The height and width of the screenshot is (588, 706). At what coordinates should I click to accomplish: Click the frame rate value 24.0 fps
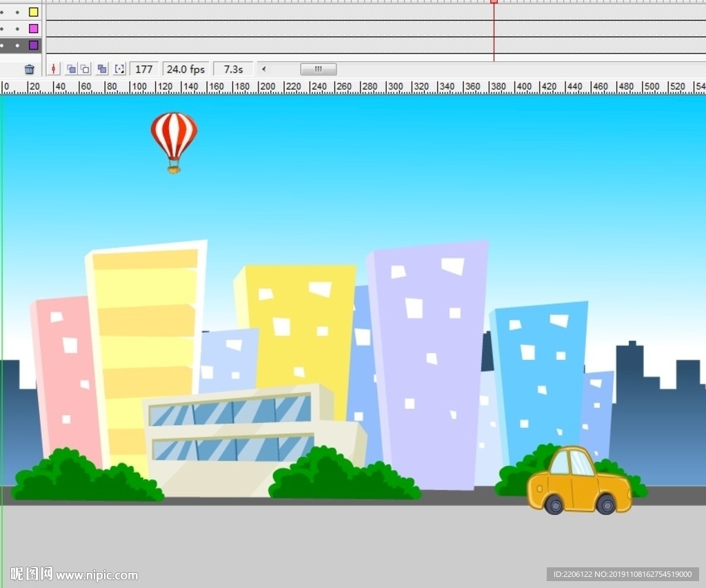tap(185, 69)
